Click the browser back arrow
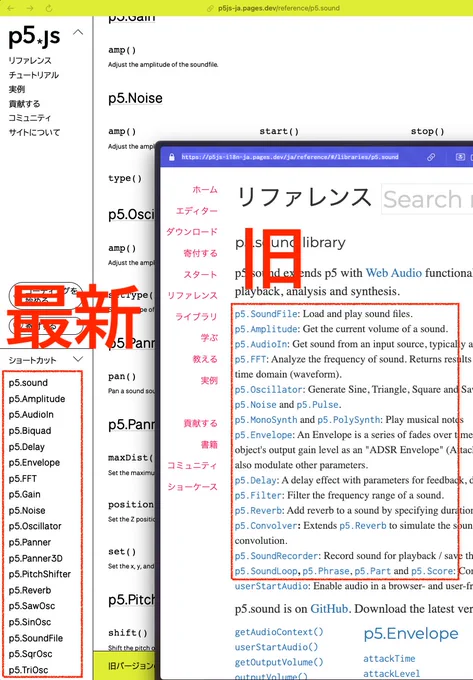 [11, 8]
